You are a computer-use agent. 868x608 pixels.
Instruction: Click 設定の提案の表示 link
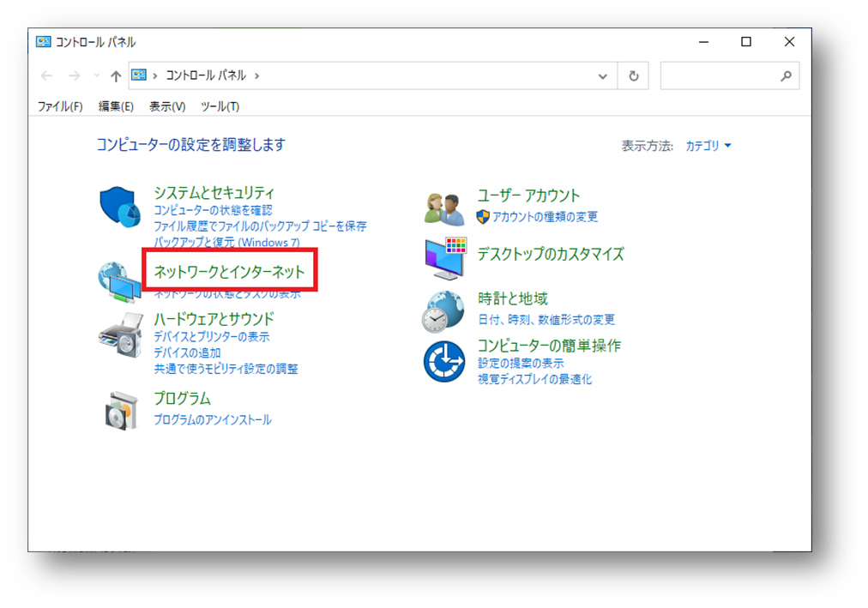click(521, 363)
